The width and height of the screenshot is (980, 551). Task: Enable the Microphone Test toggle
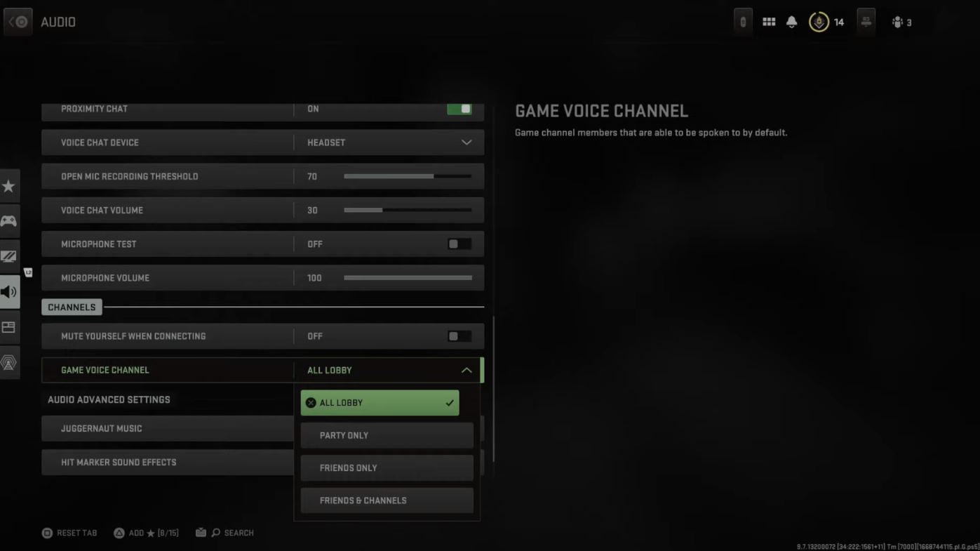[x=459, y=244]
